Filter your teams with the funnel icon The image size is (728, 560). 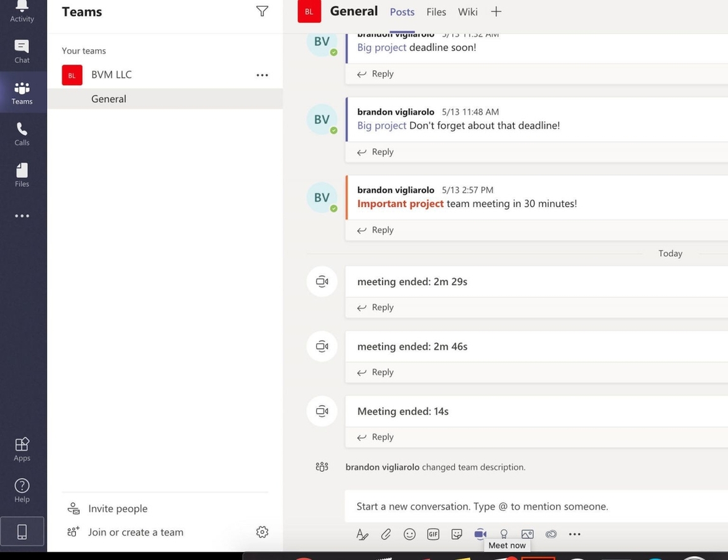point(262,11)
